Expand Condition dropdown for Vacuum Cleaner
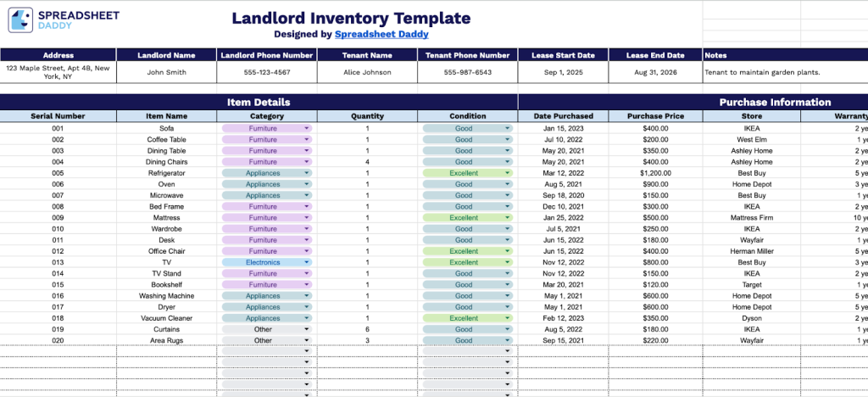This screenshot has width=868, height=397. pos(508,319)
